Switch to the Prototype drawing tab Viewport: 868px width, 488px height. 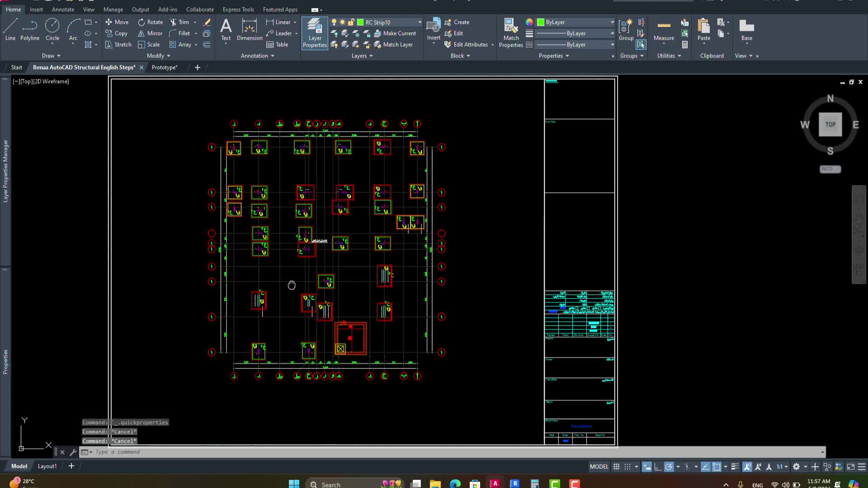tap(165, 67)
